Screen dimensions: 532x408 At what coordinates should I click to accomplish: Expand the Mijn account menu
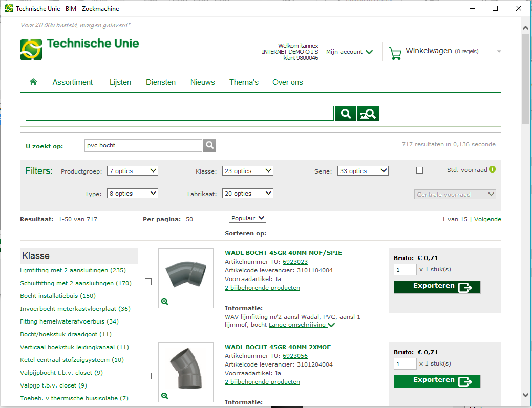pyautogui.click(x=350, y=52)
